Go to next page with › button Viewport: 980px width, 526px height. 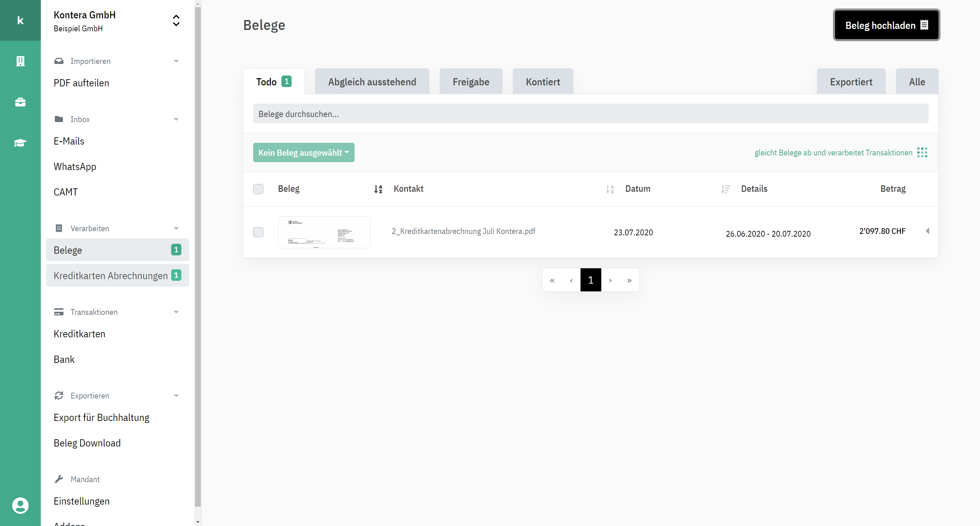tap(610, 280)
